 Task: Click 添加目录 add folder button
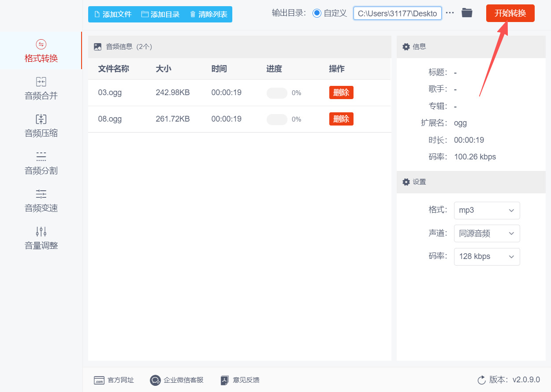[x=160, y=14]
